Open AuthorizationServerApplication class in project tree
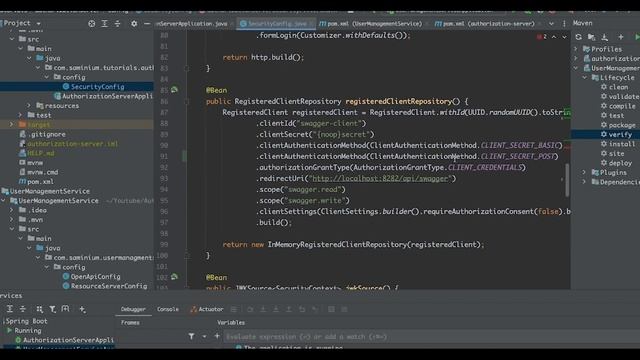Image resolution: width=640 pixels, height=360 pixels. click(x=104, y=96)
